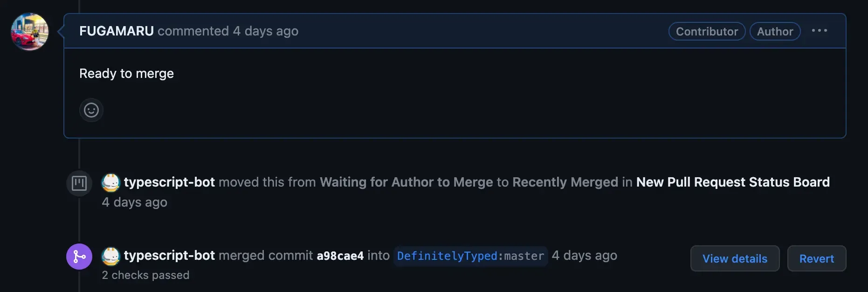This screenshot has width=868, height=292.
Task: Open the DefinitelyTyped:master branch link
Action: coord(470,256)
